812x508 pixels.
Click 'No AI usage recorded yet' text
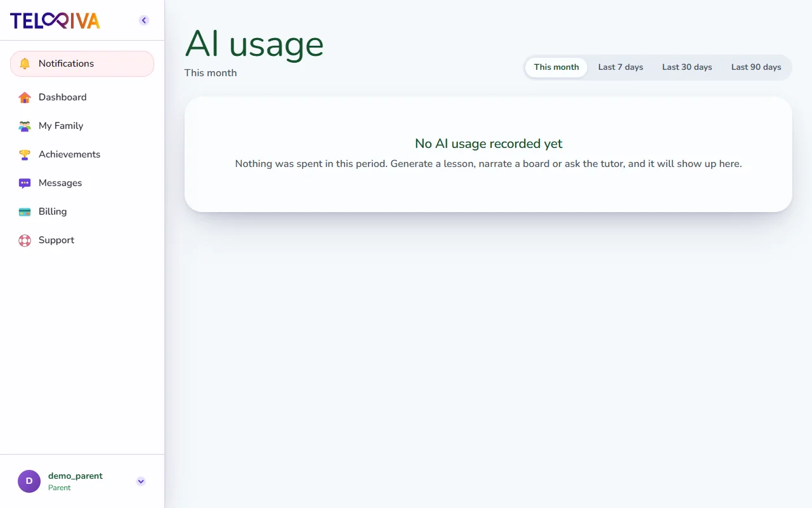pyautogui.click(x=488, y=144)
